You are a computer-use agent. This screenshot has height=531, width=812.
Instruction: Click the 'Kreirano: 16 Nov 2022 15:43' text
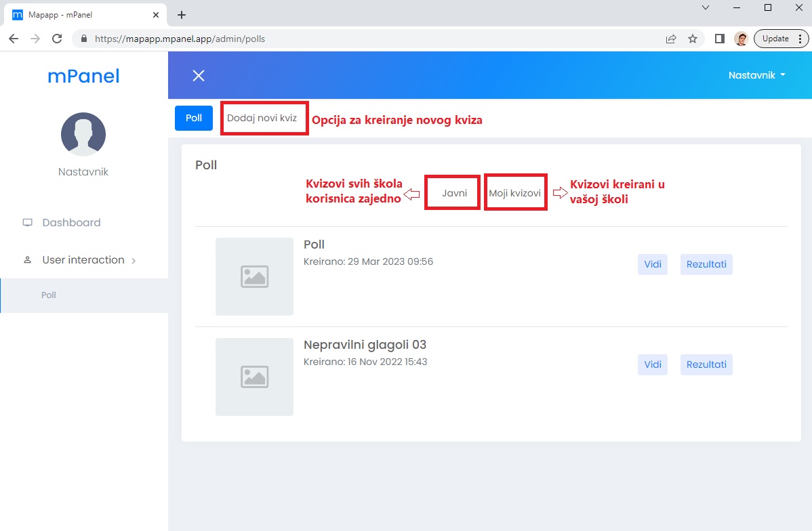coord(365,362)
